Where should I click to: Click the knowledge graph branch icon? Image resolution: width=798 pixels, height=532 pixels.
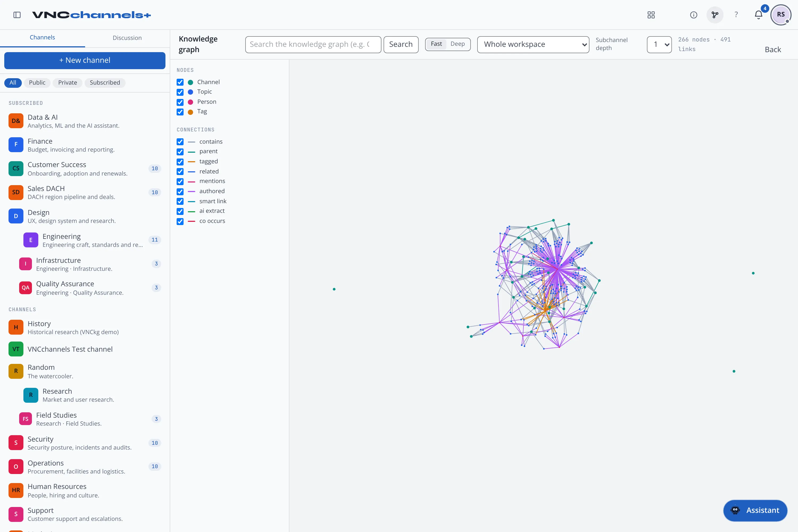tap(715, 15)
